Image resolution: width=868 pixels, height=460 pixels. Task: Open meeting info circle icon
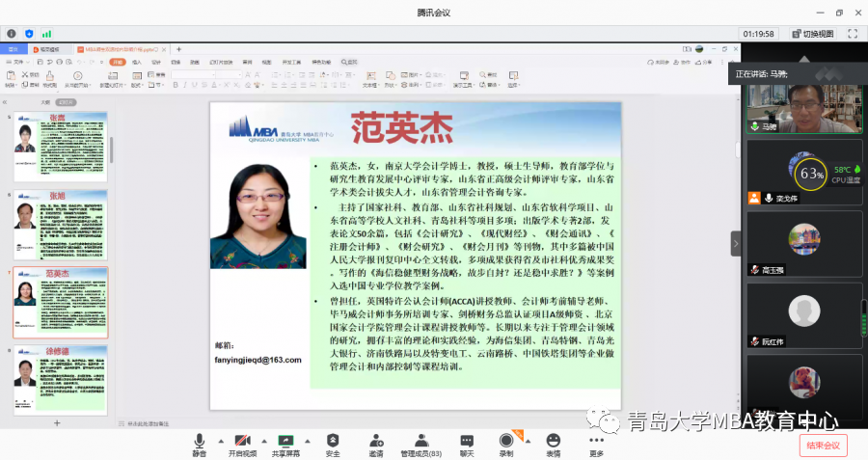tap(11, 34)
